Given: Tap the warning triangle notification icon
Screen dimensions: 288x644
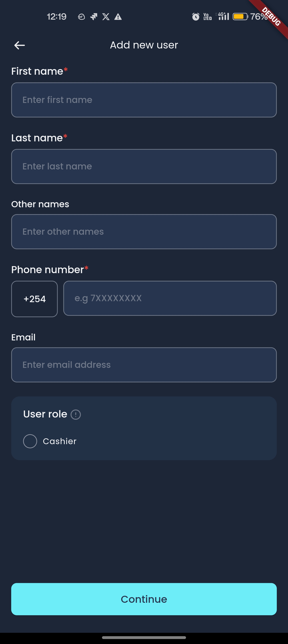Looking at the screenshot, I should click(118, 17).
